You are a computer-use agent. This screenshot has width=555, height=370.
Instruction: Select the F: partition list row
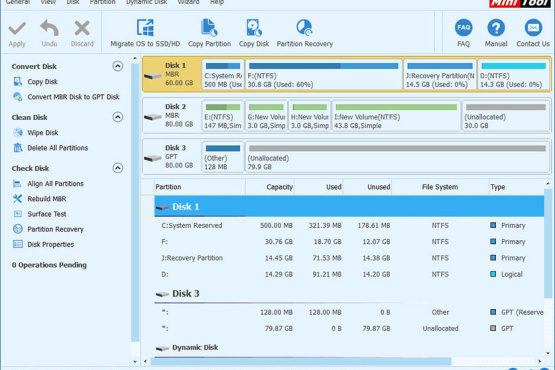pos(349,242)
